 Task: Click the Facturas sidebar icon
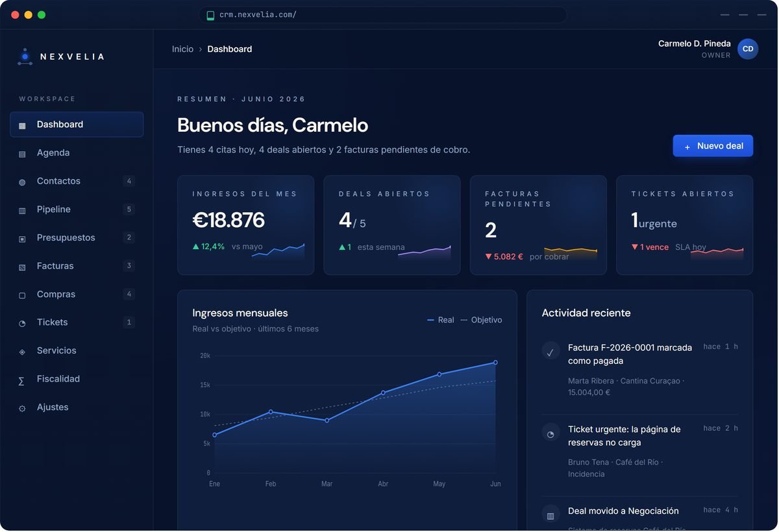pos(22,267)
